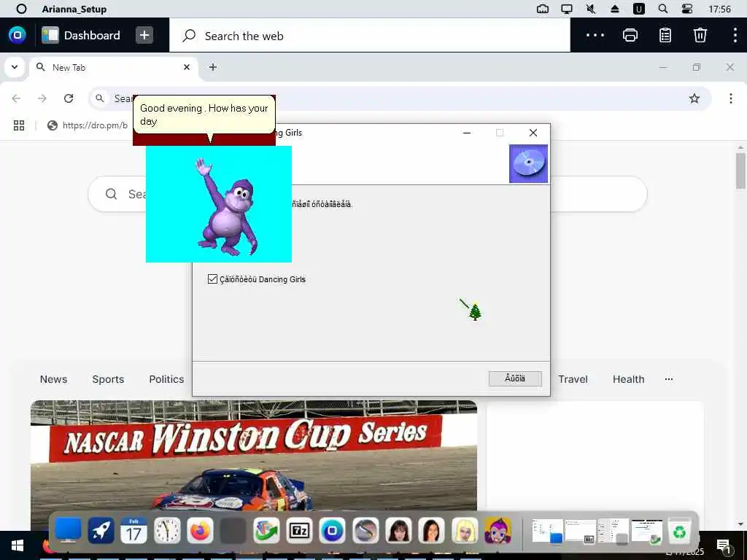Viewport: 747px width, 560px height.
Task: Click the Christmas tree icon in installer
Action: (x=475, y=312)
